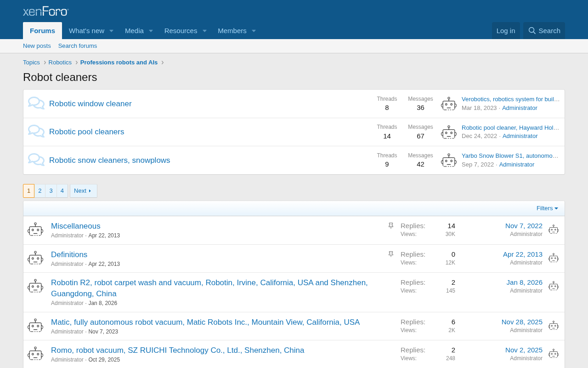
Task: Click the robot avatar beside Romo robot vacuum thread
Action: click(35, 354)
